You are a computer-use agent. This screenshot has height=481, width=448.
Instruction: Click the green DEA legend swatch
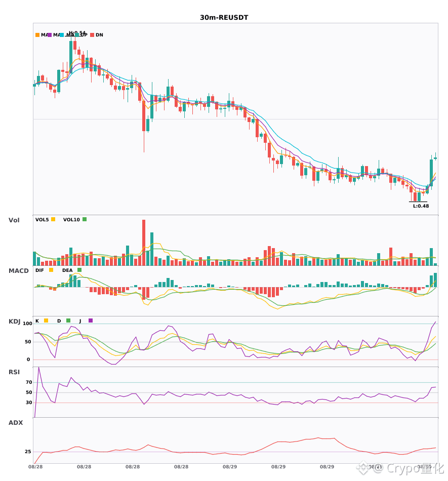pyautogui.click(x=79, y=270)
